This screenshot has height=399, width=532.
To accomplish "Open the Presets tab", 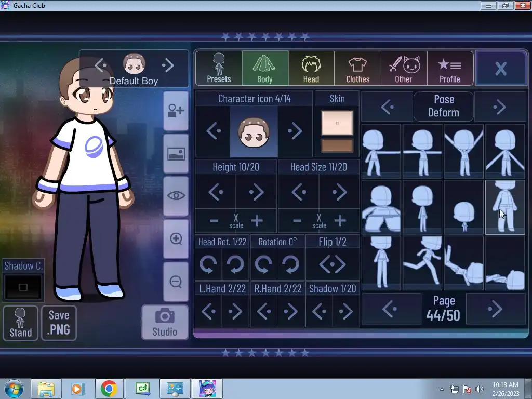I will click(x=219, y=69).
